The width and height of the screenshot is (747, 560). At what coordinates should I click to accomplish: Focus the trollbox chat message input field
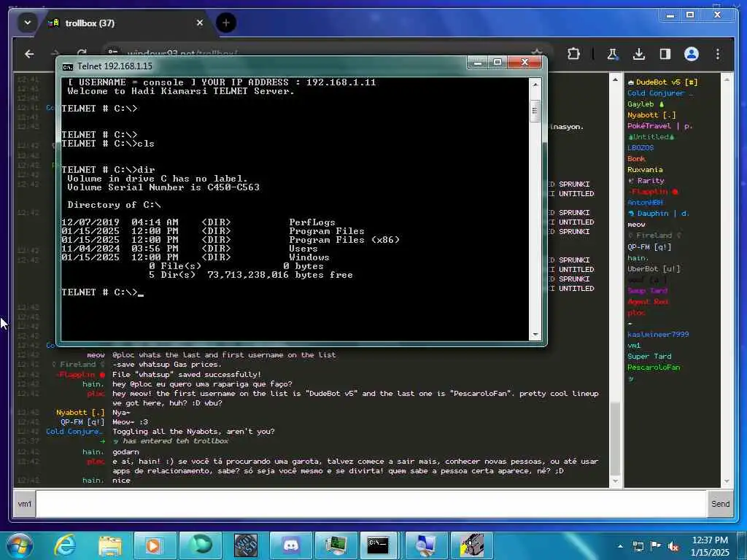[x=371, y=504]
